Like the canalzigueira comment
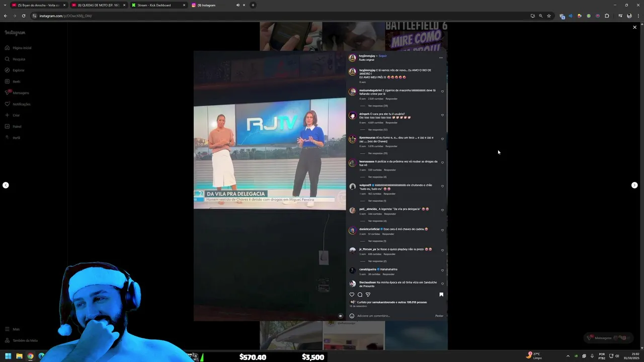This screenshot has width=644, height=362. 442,270
